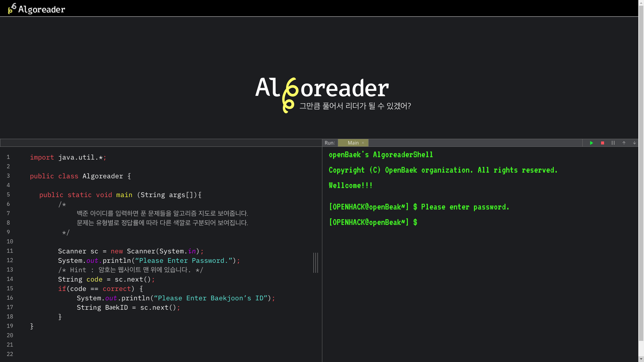Select the Main tab in Run panel
The image size is (644, 362).
[353, 143]
